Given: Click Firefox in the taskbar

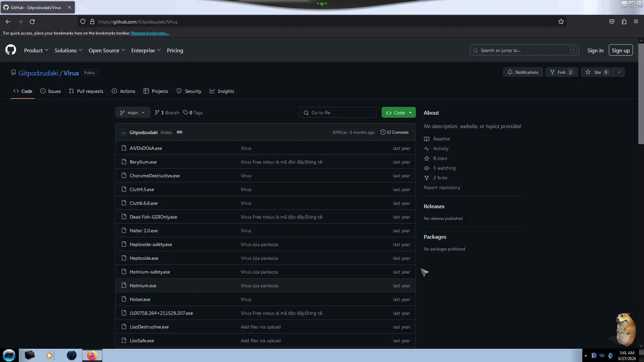Looking at the screenshot, I should pos(92,355).
